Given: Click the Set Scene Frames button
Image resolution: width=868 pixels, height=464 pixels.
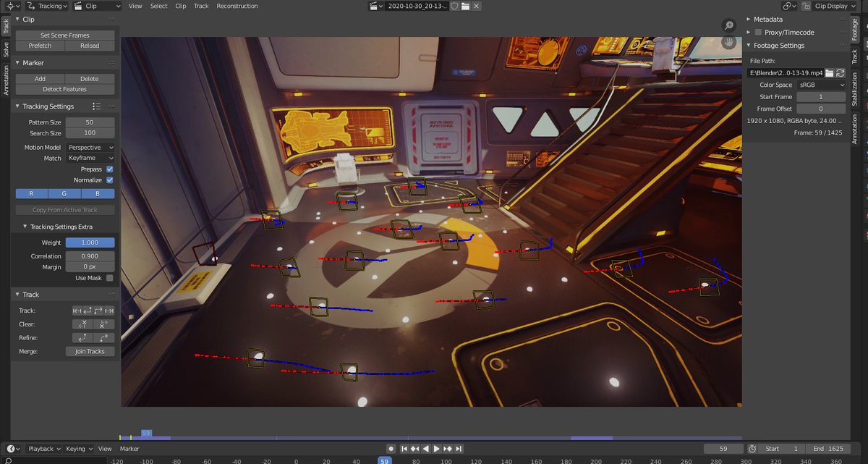Looking at the screenshot, I should 65,35.
